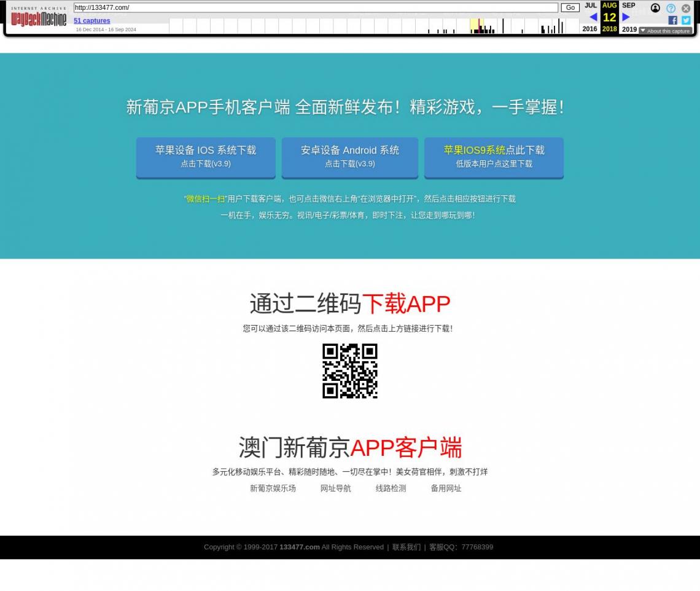This screenshot has height=591, width=700.
Task: Click the 微信扫一扫 highlighted text
Action: click(x=205, y=199)
